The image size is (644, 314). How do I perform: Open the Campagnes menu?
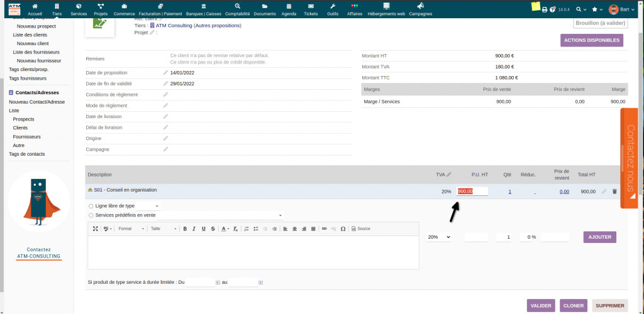[420, 9]
